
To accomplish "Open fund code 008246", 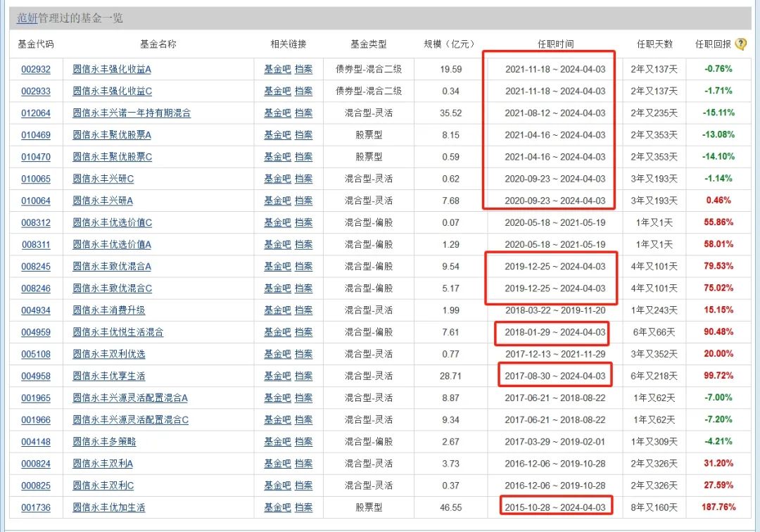I will (x=36, y=289).
